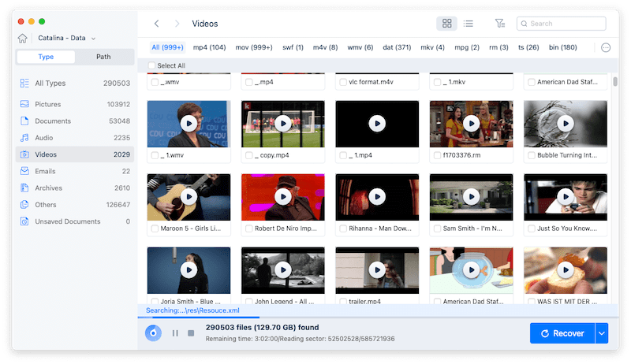Navigate forward with the right arrow

click(x=177, y=24)
